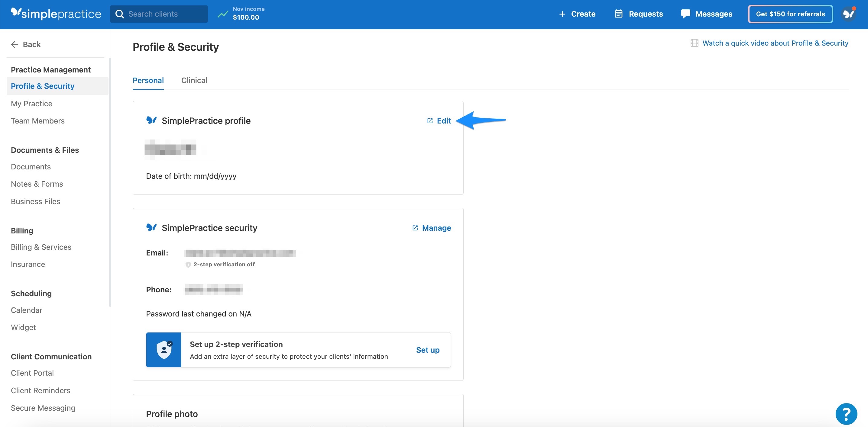Click the income trend icon near Nov income

tap(223, 14)
